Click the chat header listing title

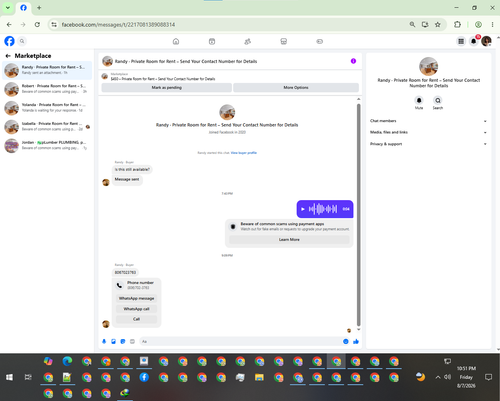point(186,61)
